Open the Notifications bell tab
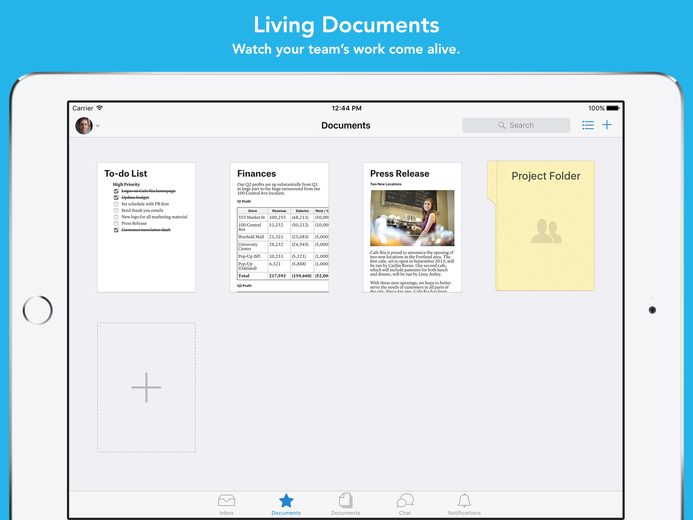The image size is (693, 520). pos(464,505)
